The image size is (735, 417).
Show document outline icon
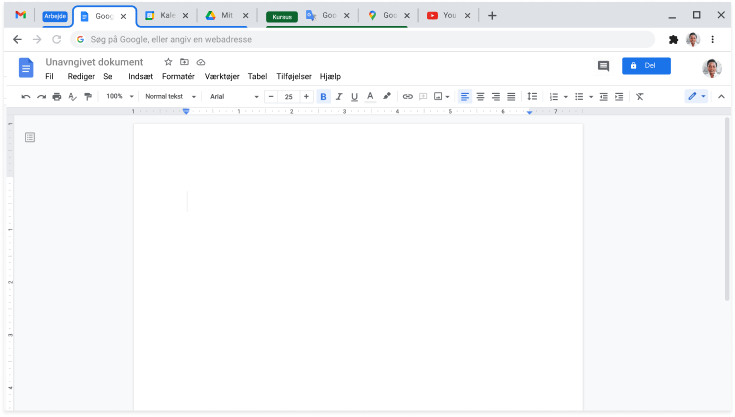pos(30,137)
